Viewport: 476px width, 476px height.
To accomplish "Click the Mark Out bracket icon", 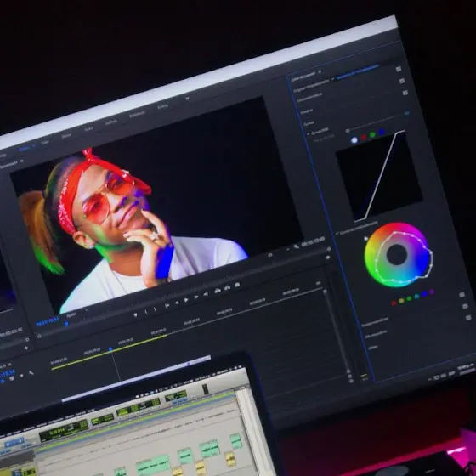I will pyautogui.click(x=155, y=309).
